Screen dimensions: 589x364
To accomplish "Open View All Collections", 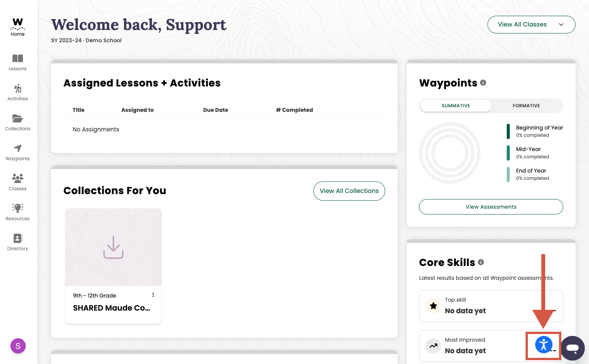I will 349,191.
